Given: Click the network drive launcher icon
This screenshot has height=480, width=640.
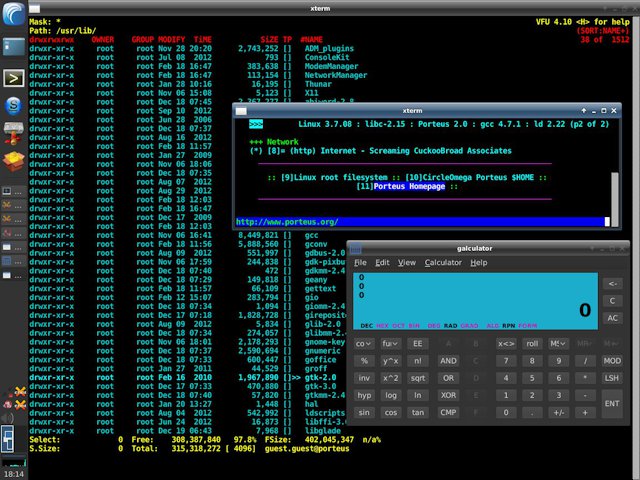Looking at the screenshot, I should 13,133.
